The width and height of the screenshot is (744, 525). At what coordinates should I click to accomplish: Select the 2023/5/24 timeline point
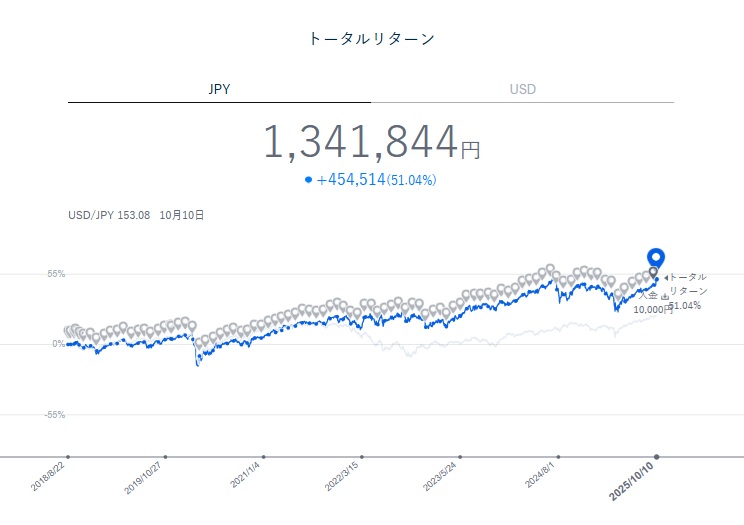tap(460, 457)
